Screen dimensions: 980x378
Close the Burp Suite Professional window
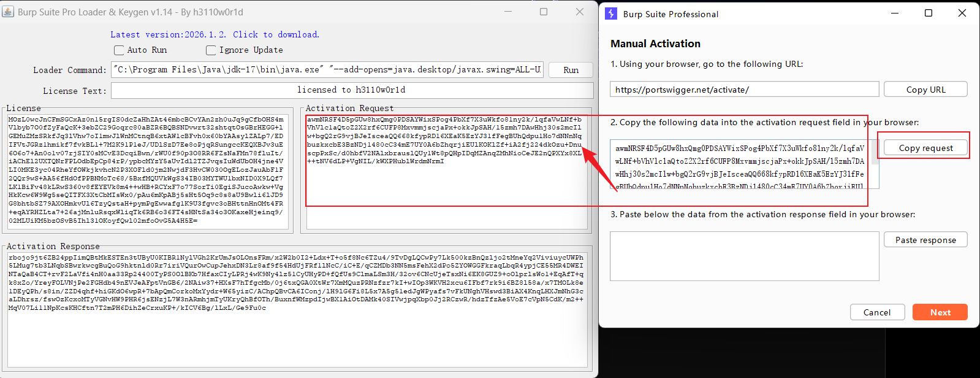pyautogui.click(x=962, y=13)
